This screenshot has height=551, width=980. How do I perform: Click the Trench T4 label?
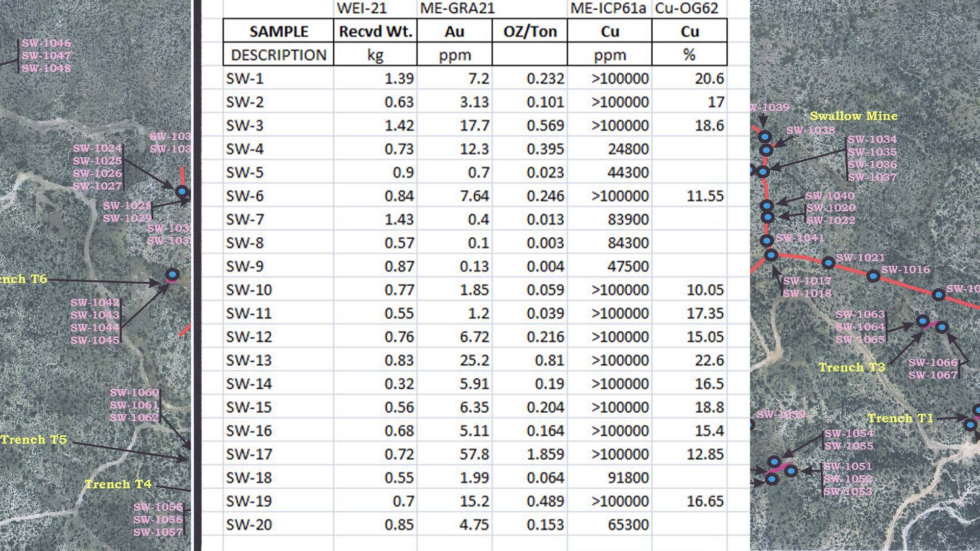118,484
